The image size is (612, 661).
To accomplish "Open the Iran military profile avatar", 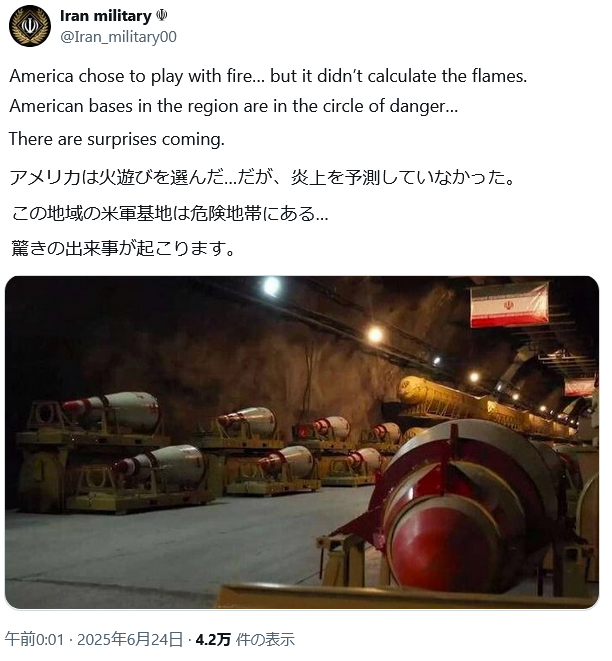I will point(30,26).
